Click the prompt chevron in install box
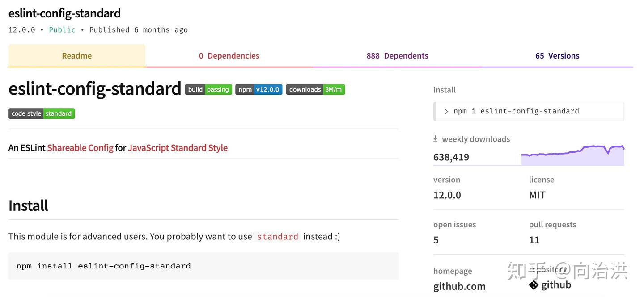The width and height of the screenshot is (644, 297). pos(446,112)
